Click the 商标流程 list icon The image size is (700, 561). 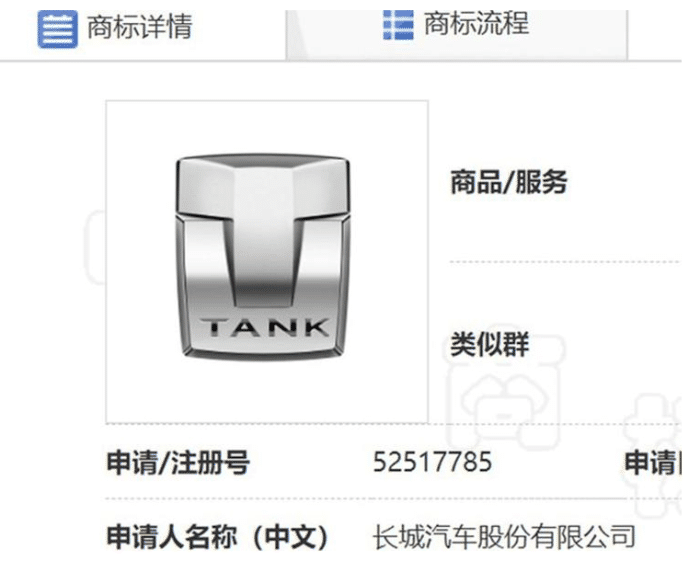click(398, 25)
